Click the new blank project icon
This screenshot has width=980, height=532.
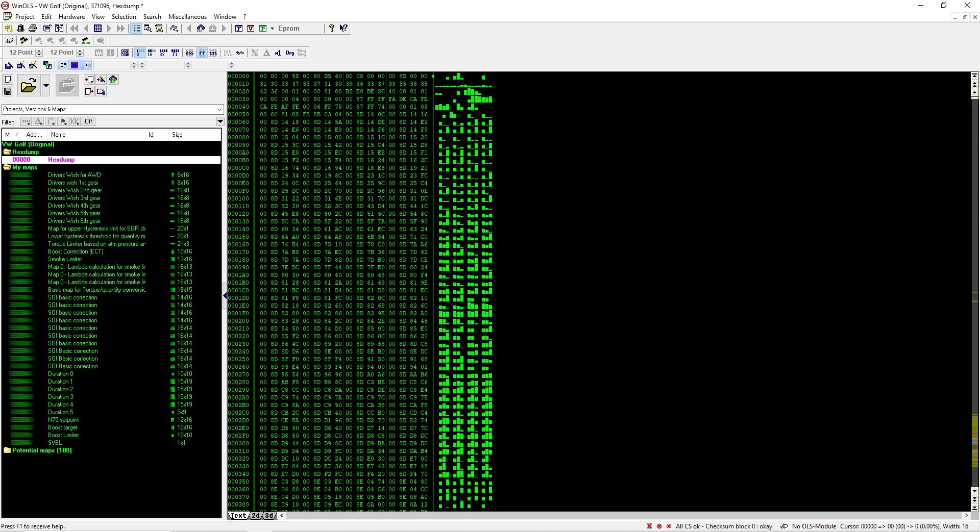pyautogui.click(x=8, y=80)
